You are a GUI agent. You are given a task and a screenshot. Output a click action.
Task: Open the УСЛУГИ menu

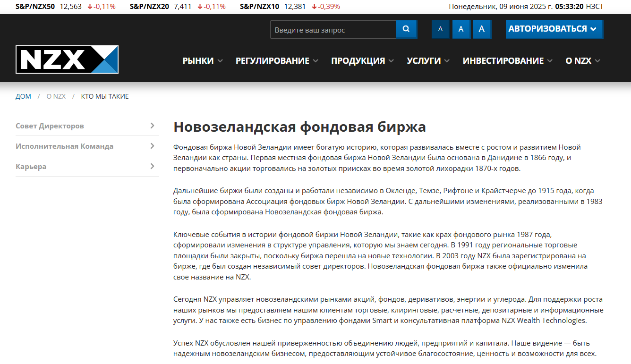428,60
